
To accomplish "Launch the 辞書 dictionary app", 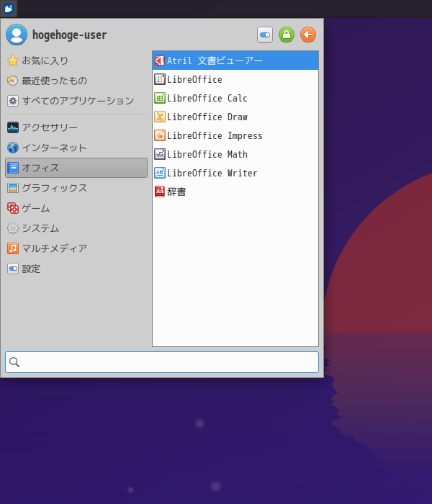I will click(235, 192).
